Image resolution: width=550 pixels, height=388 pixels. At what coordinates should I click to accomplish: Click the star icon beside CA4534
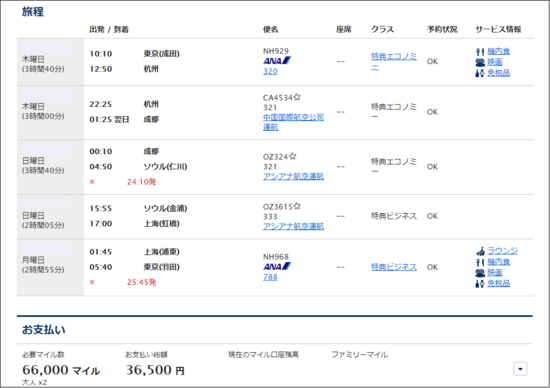pyautogui.click(x=297, y=97)
